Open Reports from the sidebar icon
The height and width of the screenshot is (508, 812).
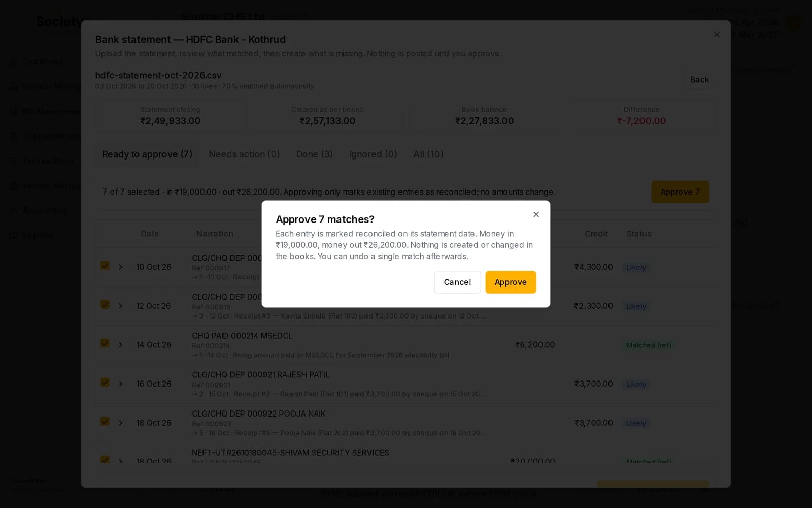[x=14, y=235]
